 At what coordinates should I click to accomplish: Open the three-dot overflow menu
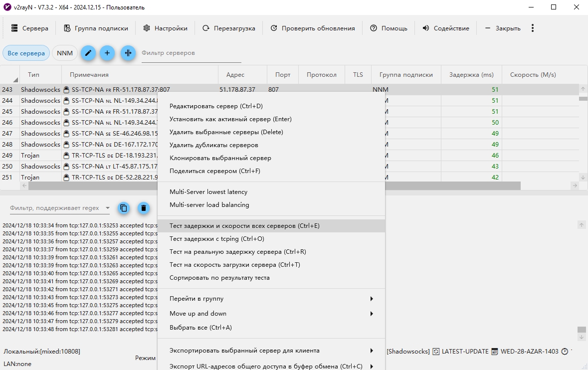click(x=533, y=28)
